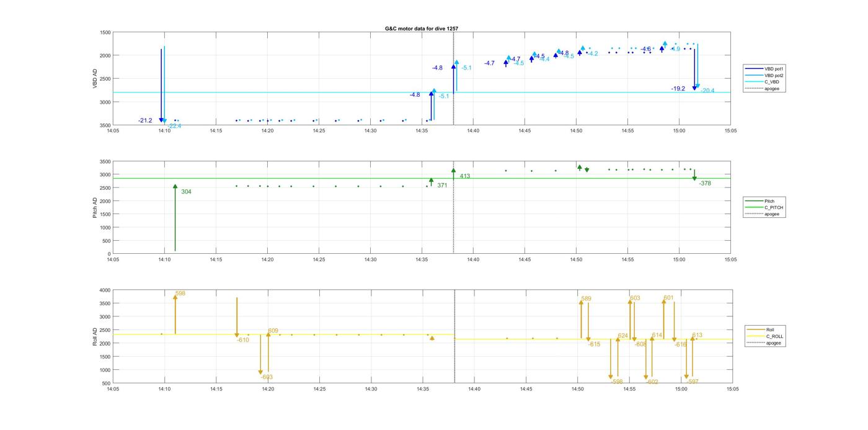Click the "-610" roll value label

pos(243,340)
